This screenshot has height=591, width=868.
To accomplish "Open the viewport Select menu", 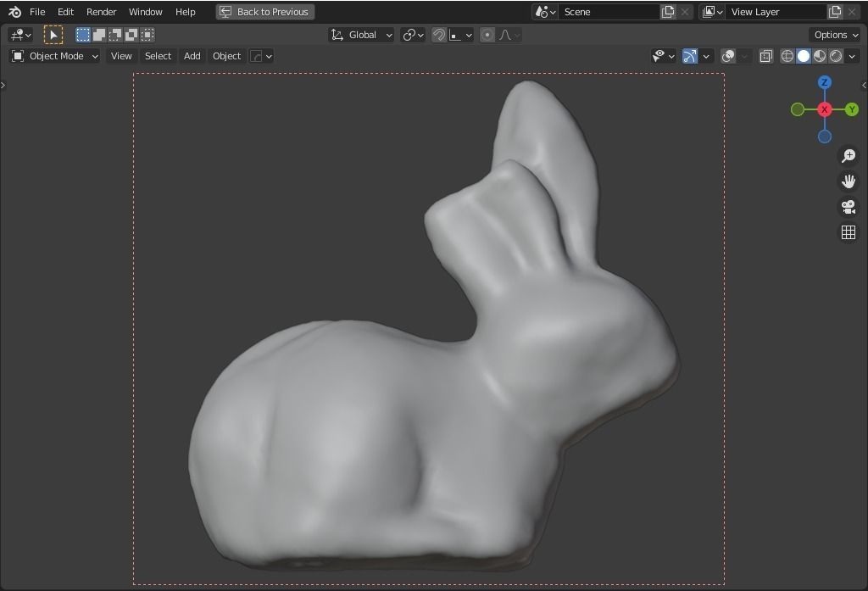I will click(158, 56).
